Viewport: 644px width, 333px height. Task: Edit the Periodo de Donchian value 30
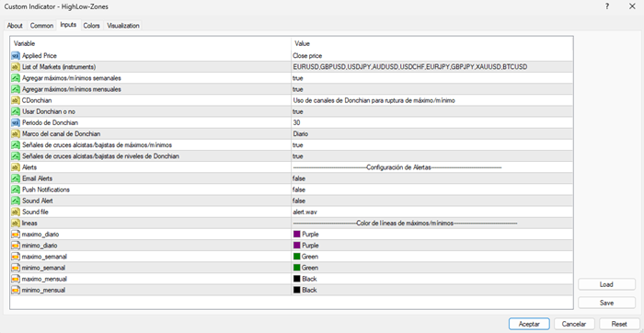coord(296,122)
